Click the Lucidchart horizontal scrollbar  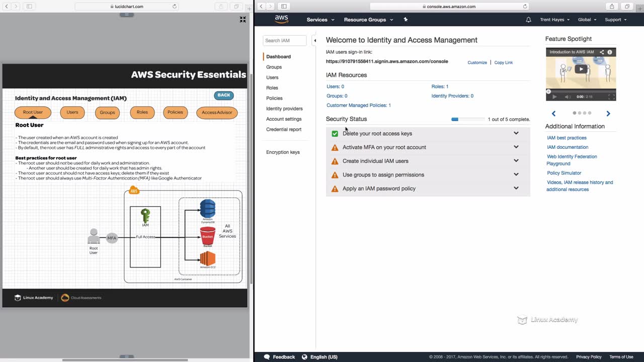[125, 360]
